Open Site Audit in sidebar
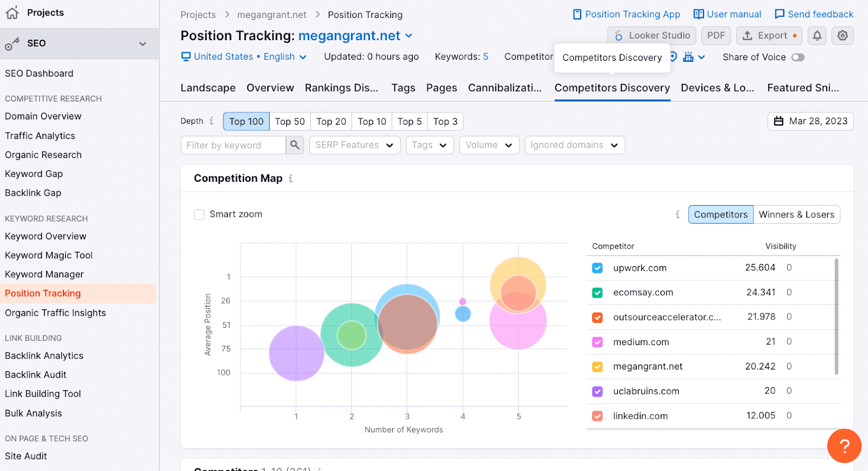Image resolution: width=868 pixels, height=471 pixels. click(x=26, y=456)
